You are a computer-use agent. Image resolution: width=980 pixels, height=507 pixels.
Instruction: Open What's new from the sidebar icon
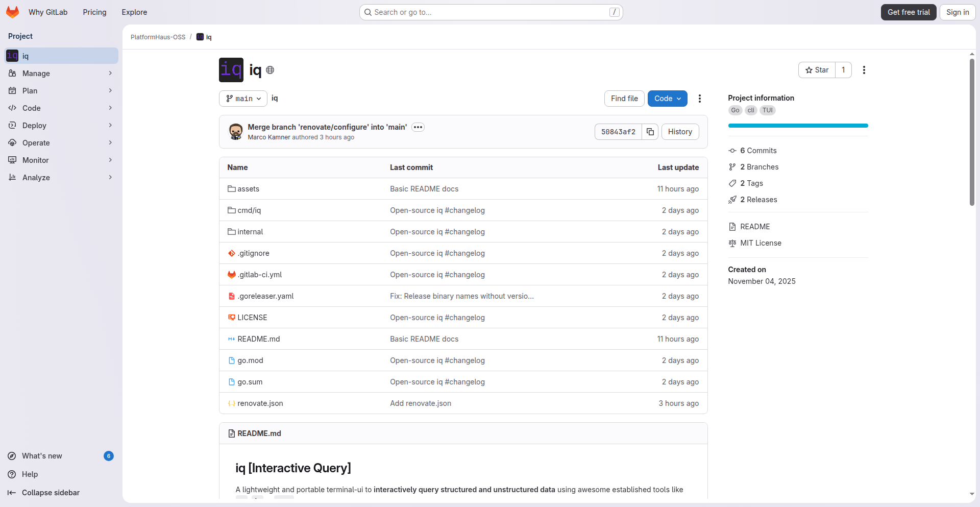coord(12,456)
